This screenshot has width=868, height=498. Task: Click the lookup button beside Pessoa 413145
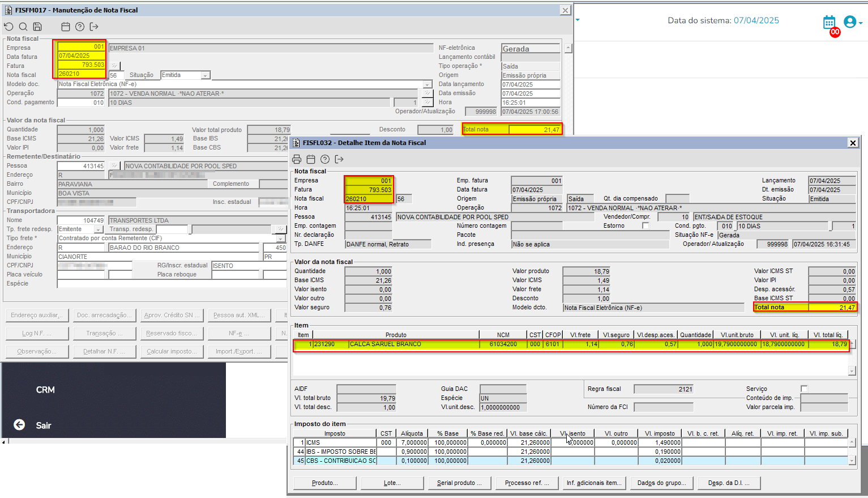tap(114, 165)
